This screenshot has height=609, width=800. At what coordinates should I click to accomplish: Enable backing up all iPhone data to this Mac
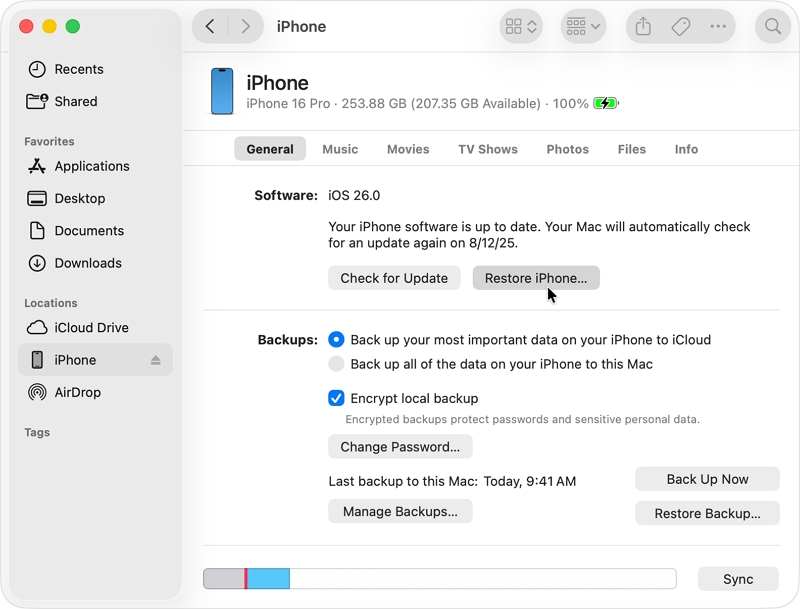tap(336, 363)
